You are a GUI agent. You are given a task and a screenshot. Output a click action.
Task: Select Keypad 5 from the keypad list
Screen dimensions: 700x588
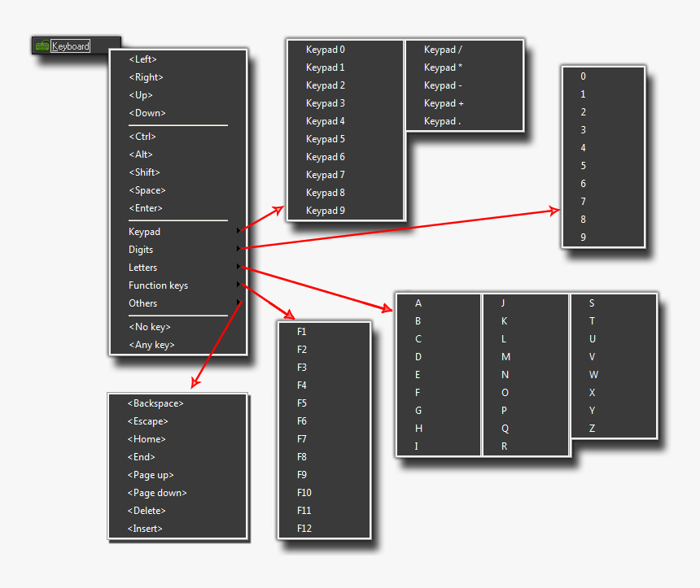pyautogui.click(x=326, y=138)
